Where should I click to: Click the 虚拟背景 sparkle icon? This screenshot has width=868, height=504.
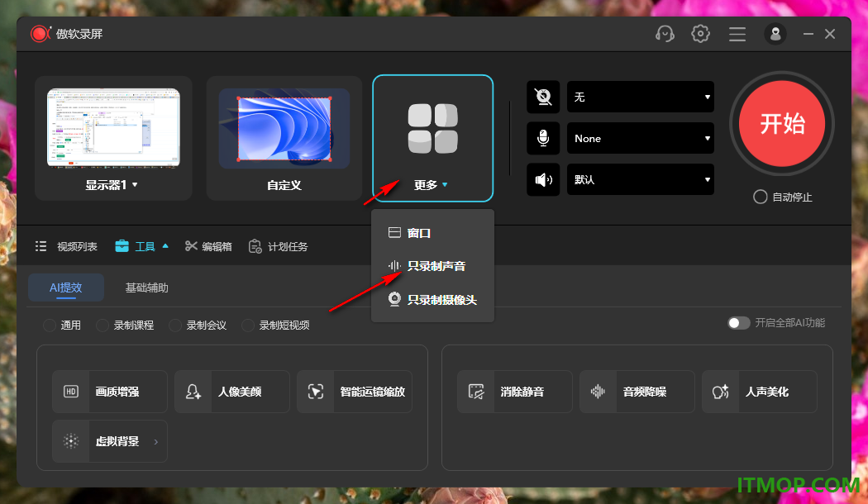click(71, 441)
